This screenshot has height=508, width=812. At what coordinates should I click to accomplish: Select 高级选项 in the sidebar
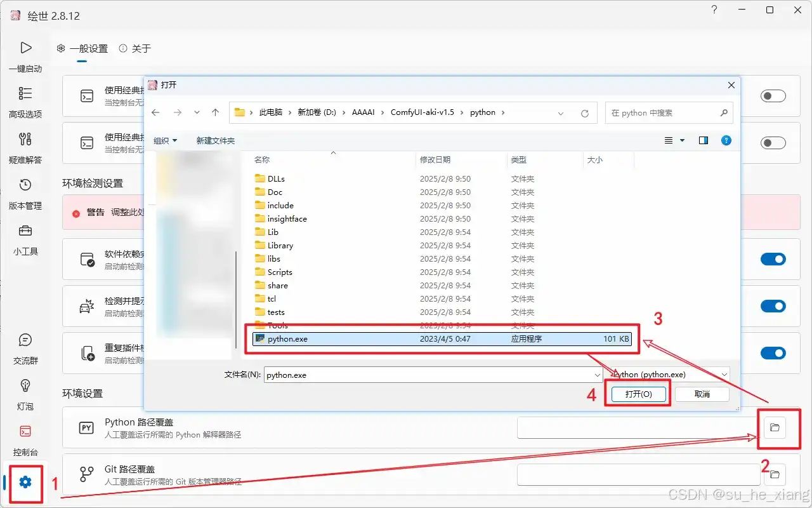25,102
